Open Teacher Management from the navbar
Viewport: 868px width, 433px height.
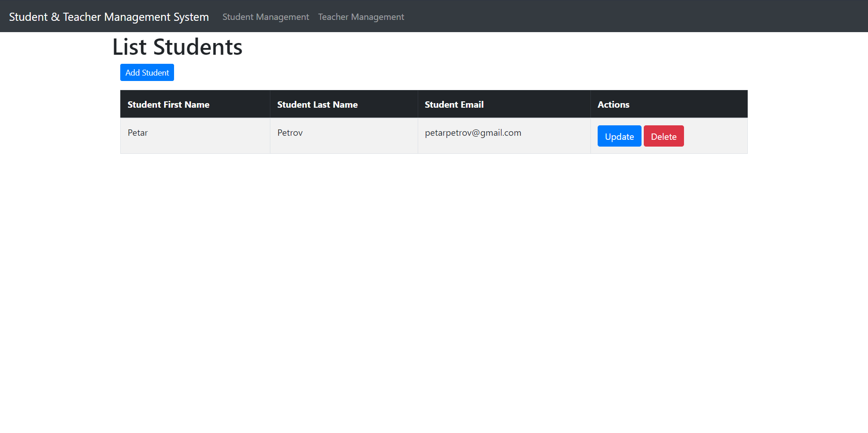click(361, 17)
